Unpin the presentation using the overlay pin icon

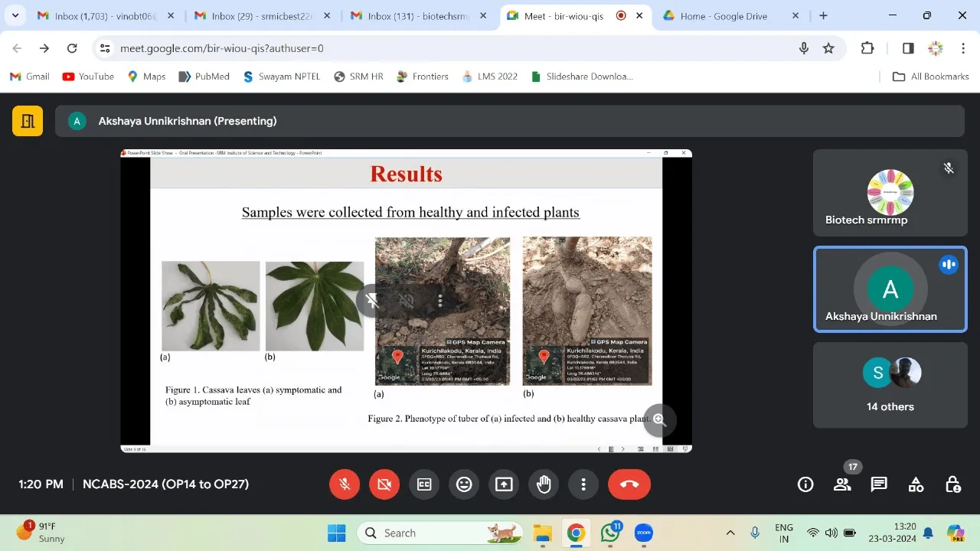point(373,301)
